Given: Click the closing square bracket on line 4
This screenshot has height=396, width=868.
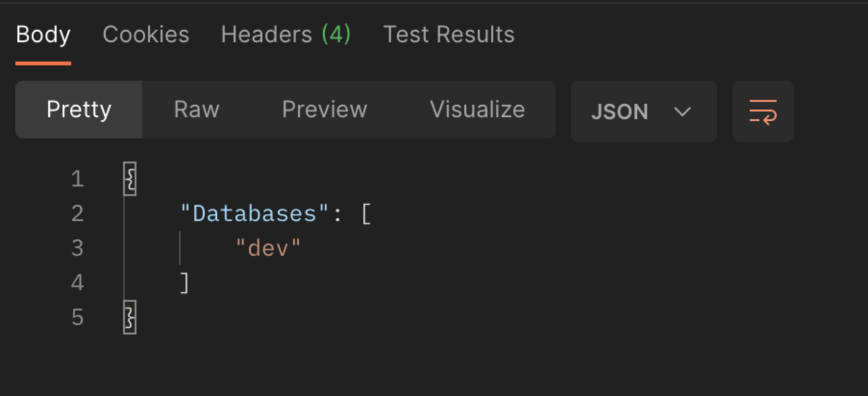Looking at the screenshot, I should coord(184,283).
